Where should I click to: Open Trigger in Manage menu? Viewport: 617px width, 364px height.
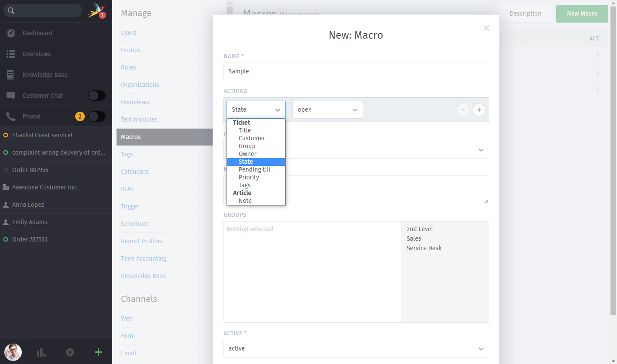point(130,206)
